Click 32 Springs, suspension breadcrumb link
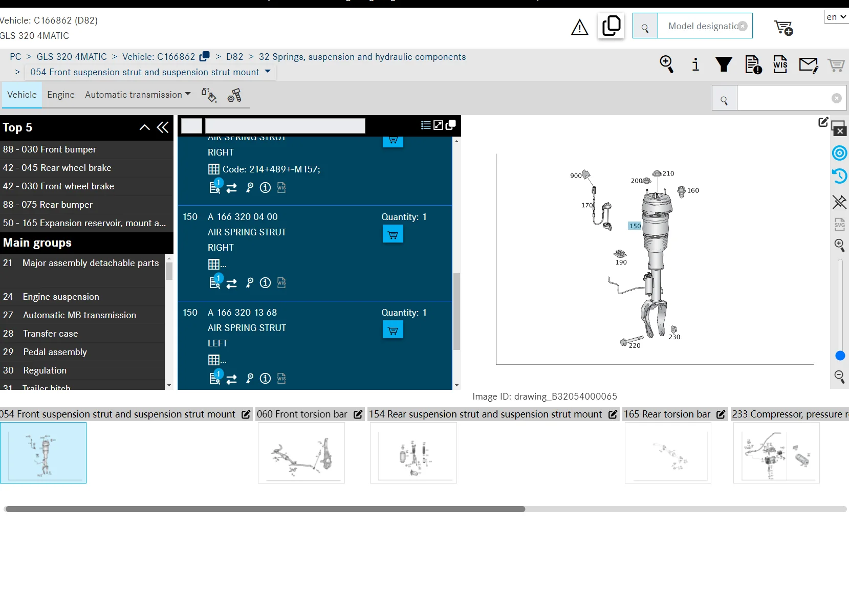 (x=362, y=57)
